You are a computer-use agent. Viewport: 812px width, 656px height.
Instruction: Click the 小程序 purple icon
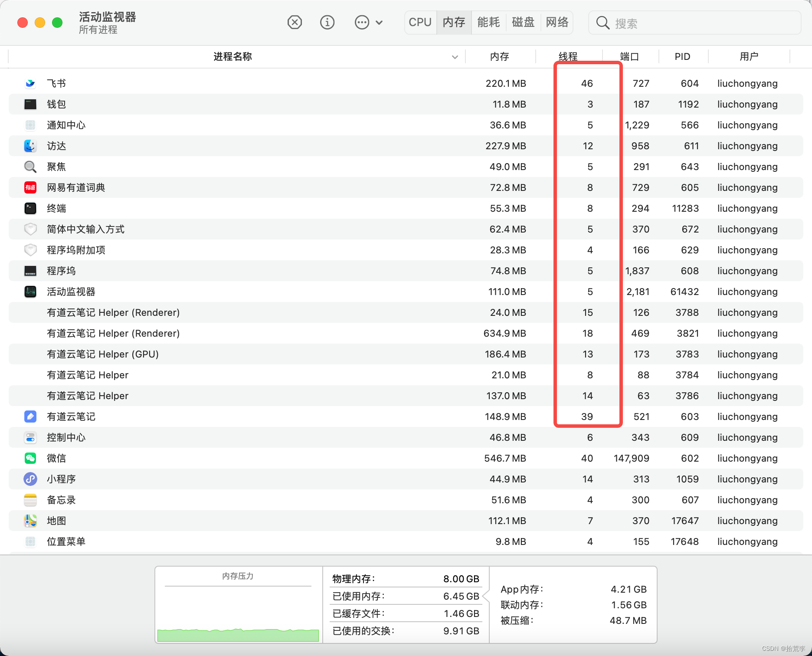coord(30,479)
